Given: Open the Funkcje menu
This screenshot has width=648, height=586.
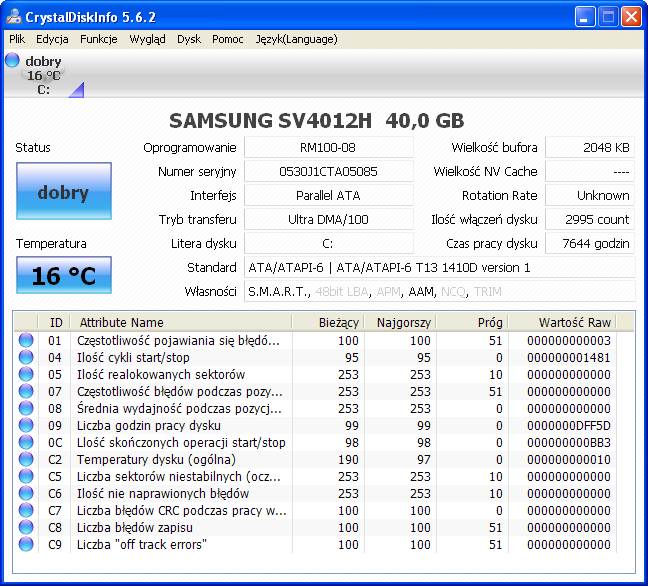Looking at the screenshot, I should (x=98, y=39).
